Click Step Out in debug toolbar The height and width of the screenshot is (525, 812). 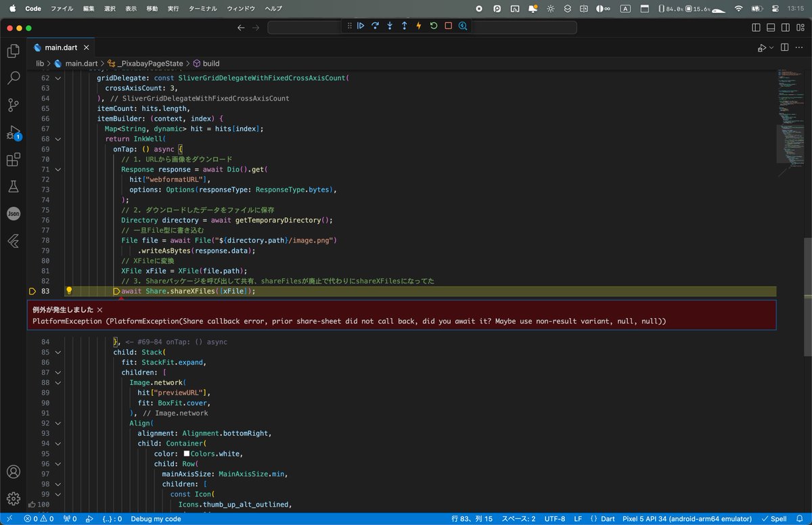pos(405,26)
